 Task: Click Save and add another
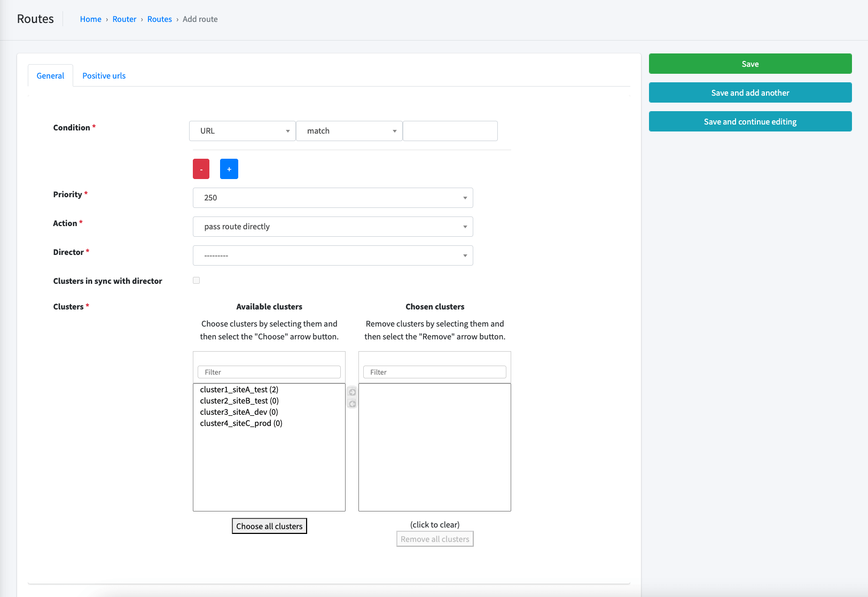[750, 92]
